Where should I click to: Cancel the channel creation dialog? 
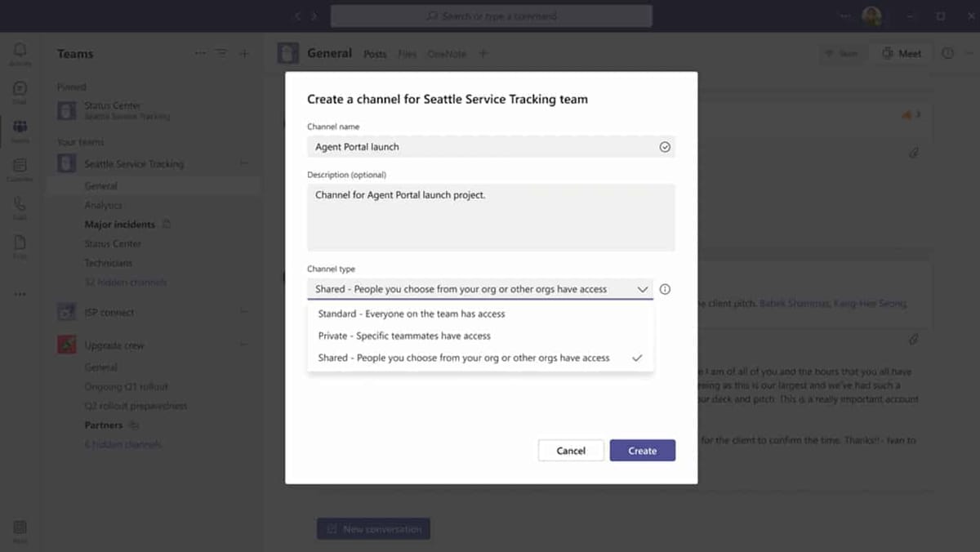570,450
